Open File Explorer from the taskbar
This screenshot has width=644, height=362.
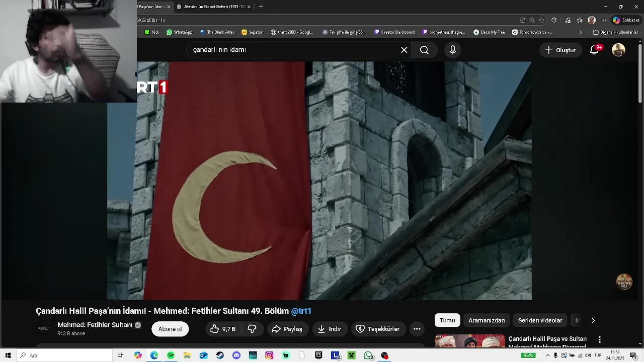pyautogui.click(x=187, y=355)
